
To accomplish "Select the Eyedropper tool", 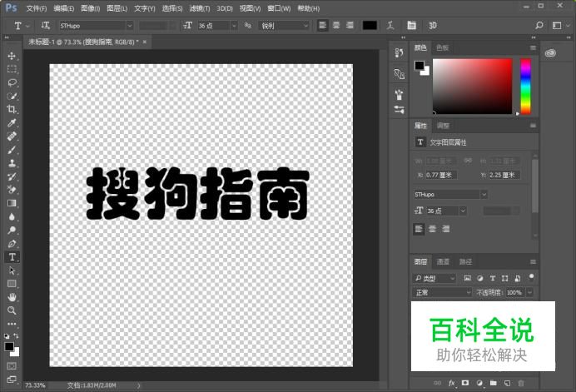I will click(12, 122).
